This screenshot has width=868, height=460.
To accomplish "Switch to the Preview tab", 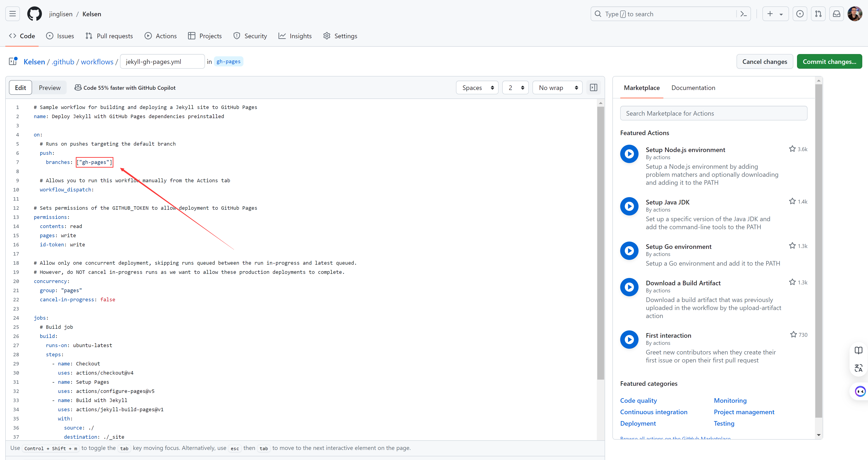I will [x=49, y=88].
